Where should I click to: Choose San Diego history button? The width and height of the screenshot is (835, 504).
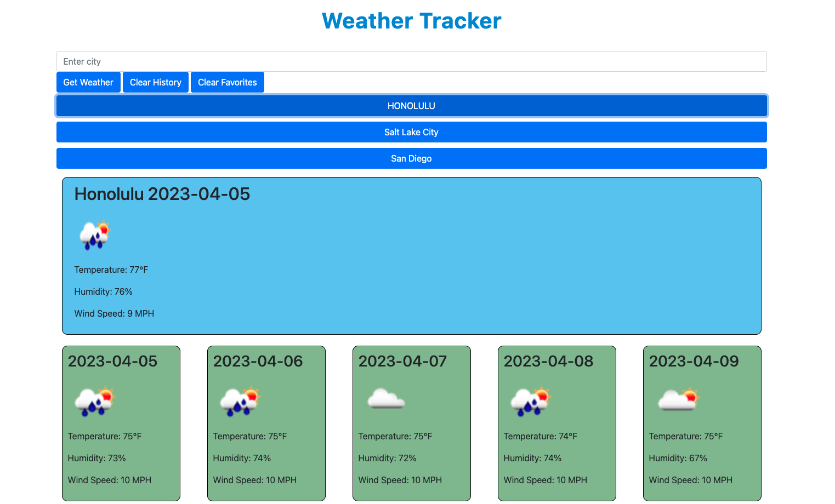point(412,158)
